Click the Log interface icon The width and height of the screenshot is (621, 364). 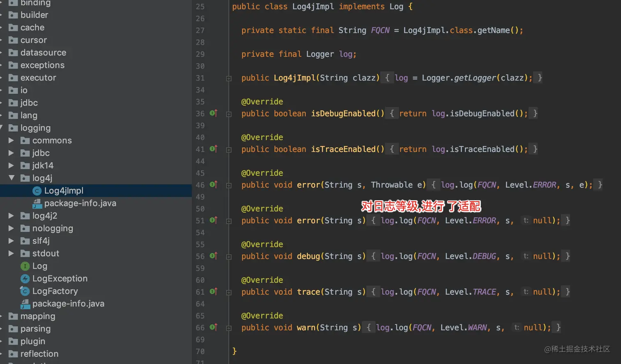pyautogui.click(x=25, y=266)
